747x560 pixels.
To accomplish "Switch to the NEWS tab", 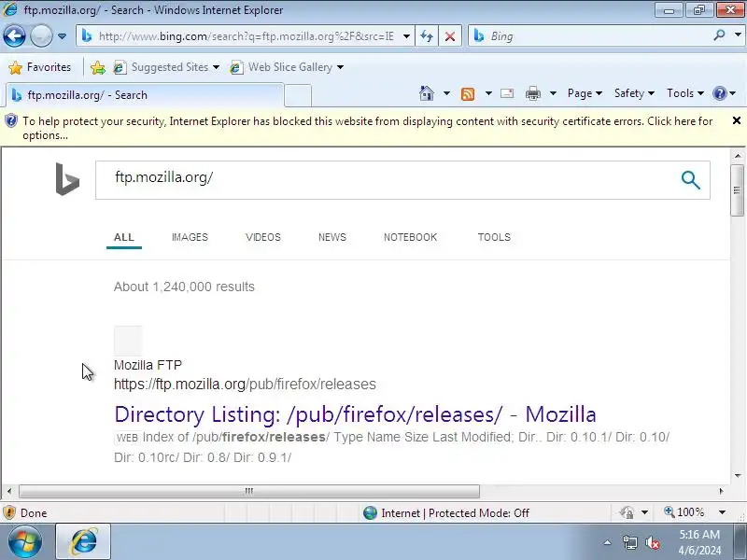I will tap(332, 237).
